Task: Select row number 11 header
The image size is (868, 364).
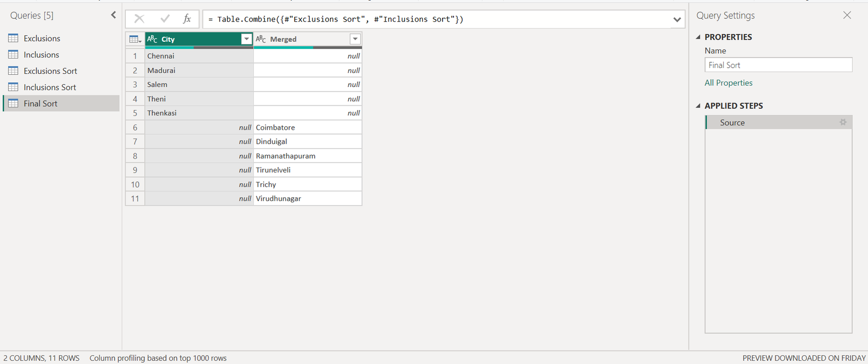Action: pyautogui.click(x=135, y=199)
